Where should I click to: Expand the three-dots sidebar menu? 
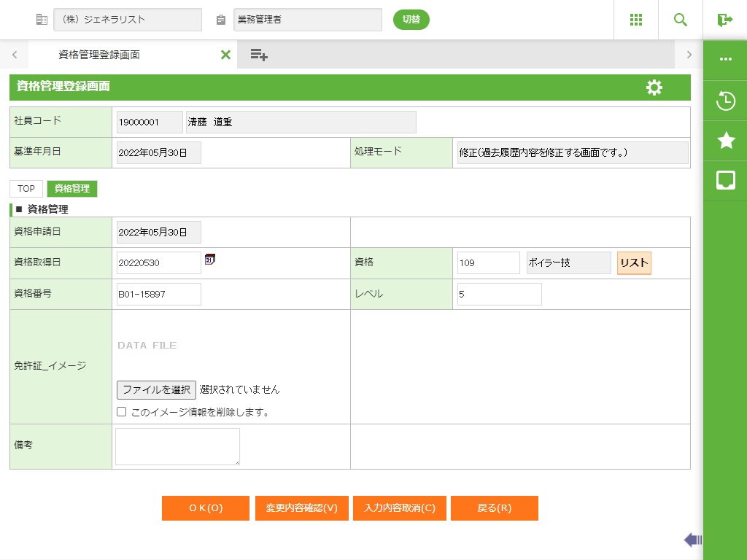(725, 60)
